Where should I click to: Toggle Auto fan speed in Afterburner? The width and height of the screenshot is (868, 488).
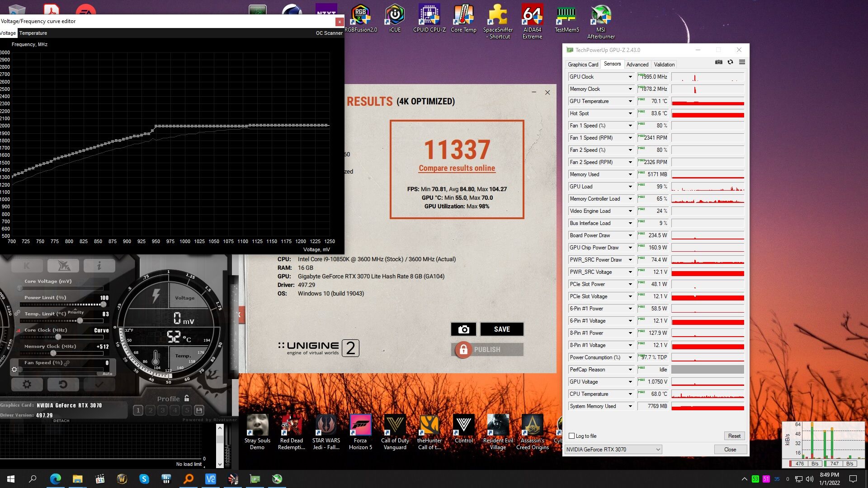(107, 374)
